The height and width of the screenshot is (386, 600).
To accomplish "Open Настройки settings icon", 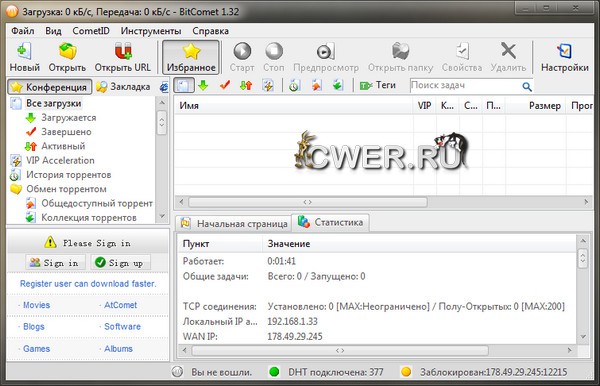I will 564,51.
